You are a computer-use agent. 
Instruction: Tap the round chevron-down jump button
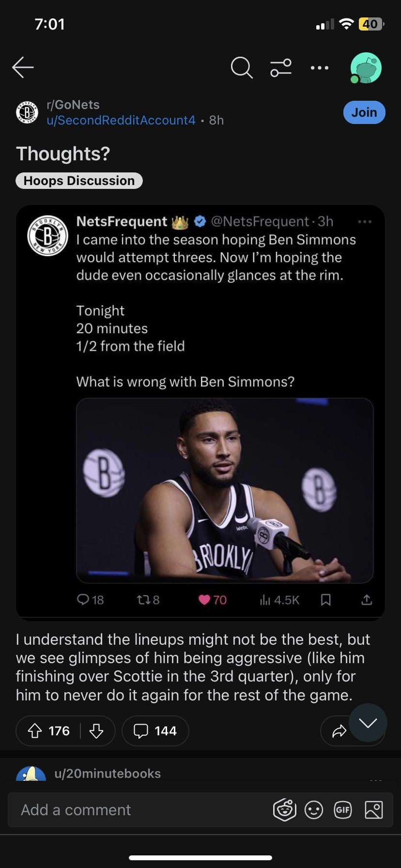pyautogui.click(x=368, y=723)
